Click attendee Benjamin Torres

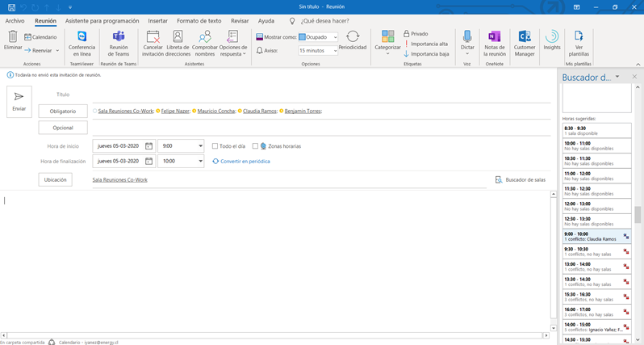pos(303,111)
